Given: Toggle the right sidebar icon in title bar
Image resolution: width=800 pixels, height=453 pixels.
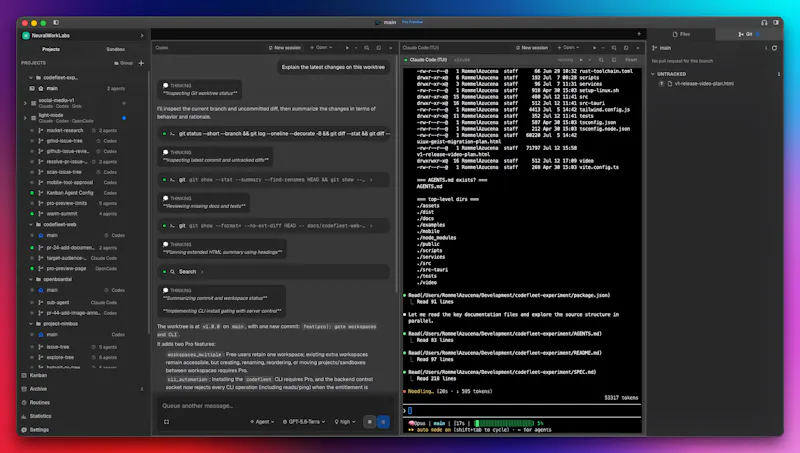Looking at the screenshot, I should pos(776,22).
